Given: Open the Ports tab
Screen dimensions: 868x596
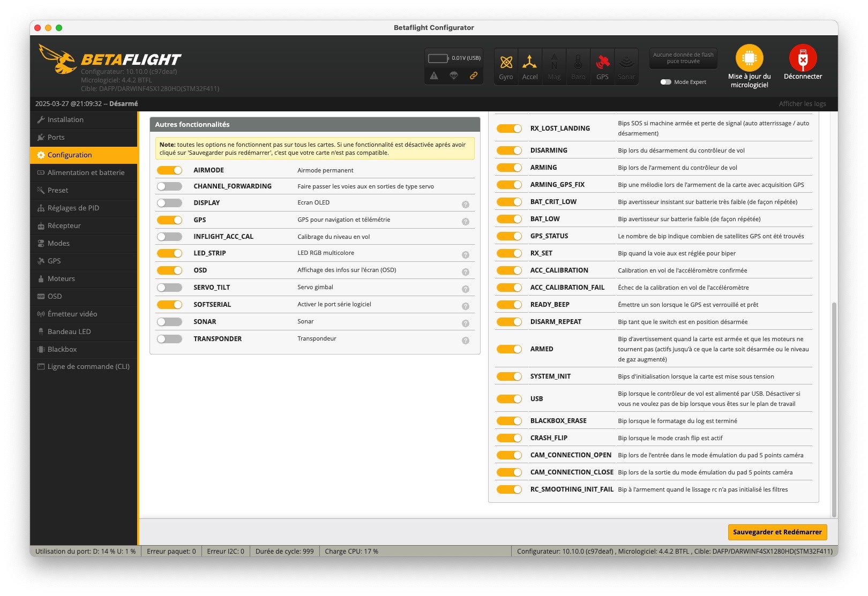Looking at the screenshot, I should pyautogui.click(x=84, y=138).
